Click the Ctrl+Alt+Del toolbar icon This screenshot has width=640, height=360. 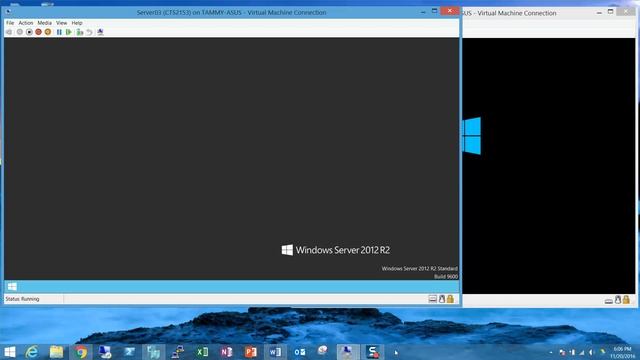pos(9,32)
